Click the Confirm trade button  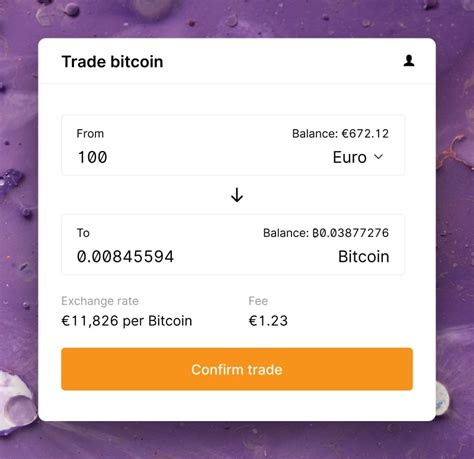click(237, 369)
